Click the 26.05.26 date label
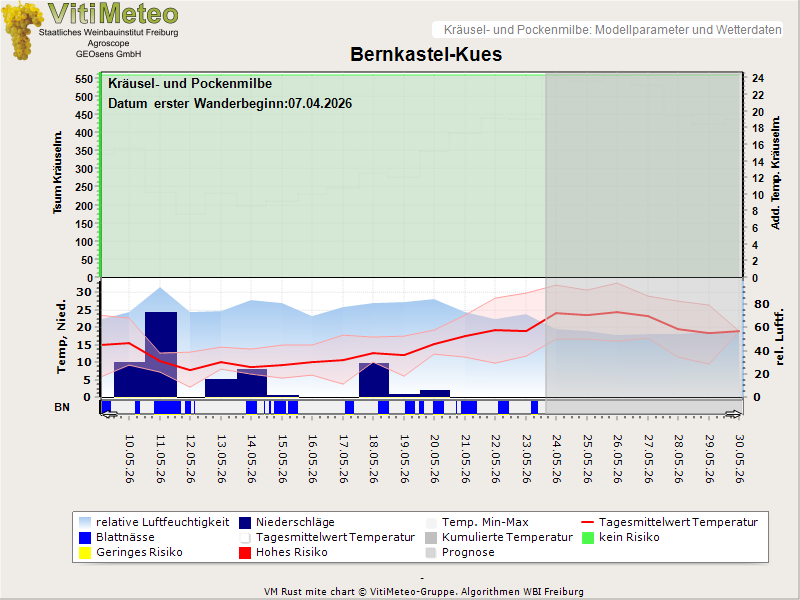Viewport: 800px width, 600px height. pos(617,459)
